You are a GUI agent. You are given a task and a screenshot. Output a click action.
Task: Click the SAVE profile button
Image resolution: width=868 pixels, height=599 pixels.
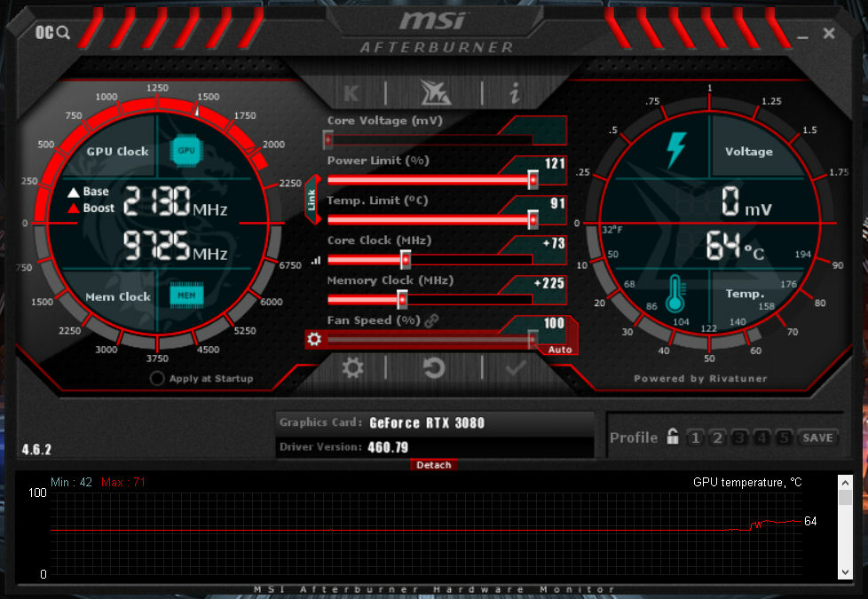[817, 437]
